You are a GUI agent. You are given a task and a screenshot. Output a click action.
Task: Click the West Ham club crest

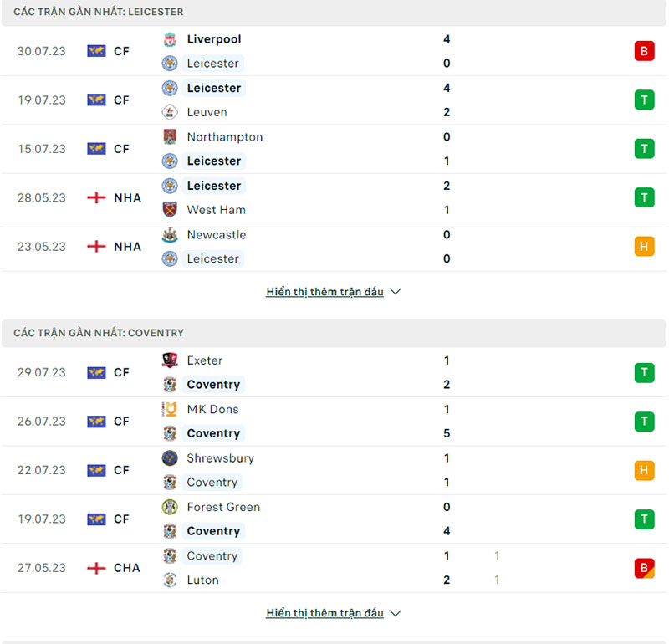coord(170,210)
